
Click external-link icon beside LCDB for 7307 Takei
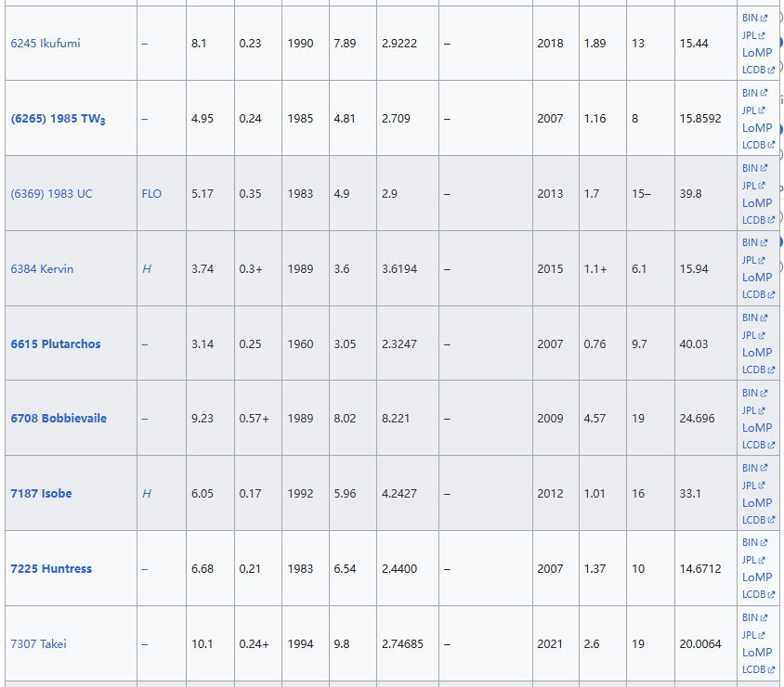[771, 669]
